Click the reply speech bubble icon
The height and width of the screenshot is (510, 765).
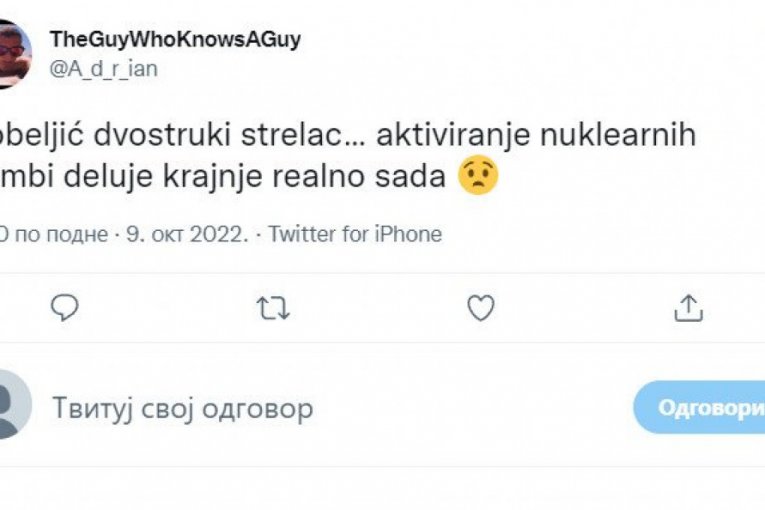tap(64, 309)
